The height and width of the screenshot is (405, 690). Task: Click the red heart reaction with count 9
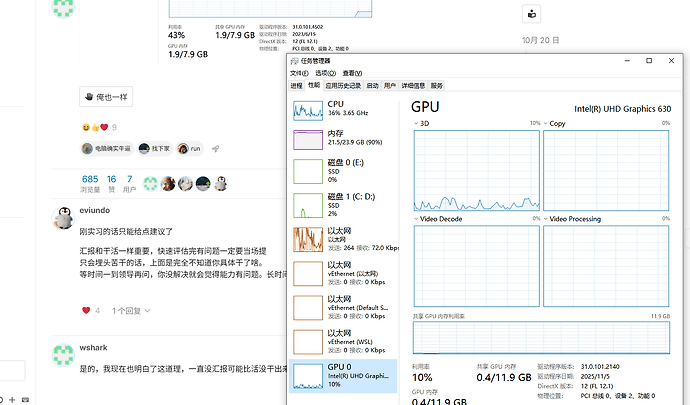coord(104,127)
